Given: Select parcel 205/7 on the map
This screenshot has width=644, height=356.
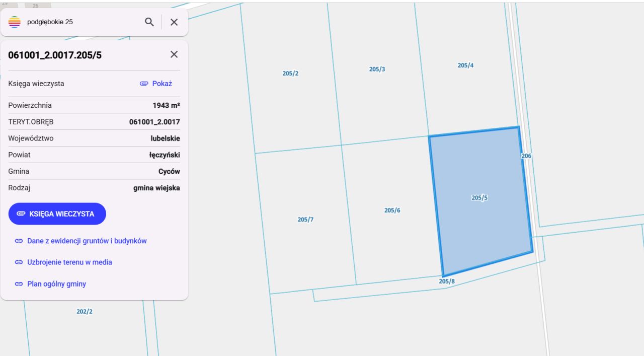Looking at the screenshot, I should click(305, 220).
